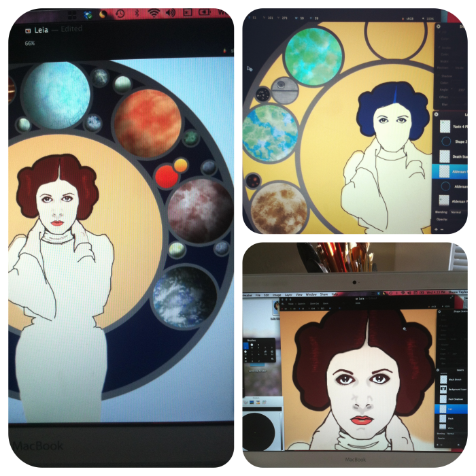Select the Flesh Shadows layer
Viewport: 476px width, 476px height.
pos(452,399)
